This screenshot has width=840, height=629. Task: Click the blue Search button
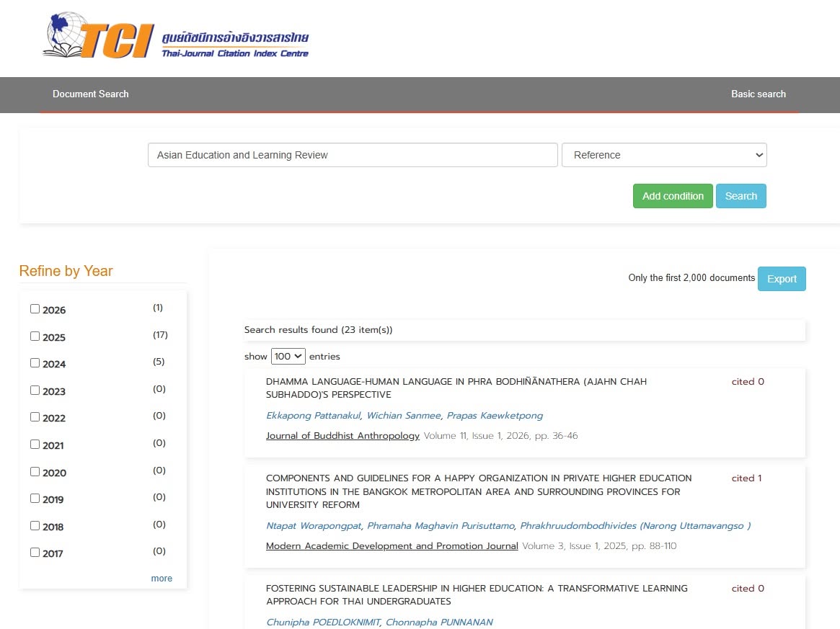[x=741, y=196]
